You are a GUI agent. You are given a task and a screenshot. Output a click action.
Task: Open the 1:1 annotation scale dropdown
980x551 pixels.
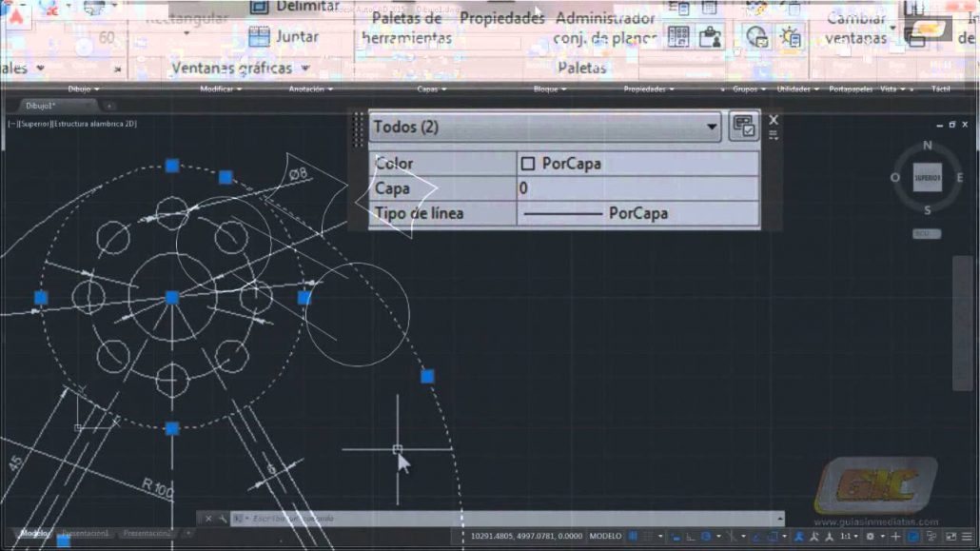[x=849, y=537]
